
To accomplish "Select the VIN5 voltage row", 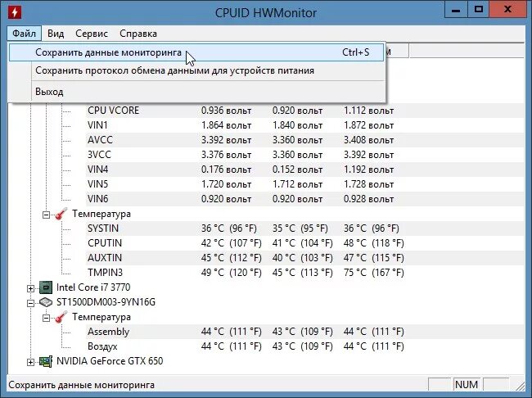I will click(x=304, y=184).
